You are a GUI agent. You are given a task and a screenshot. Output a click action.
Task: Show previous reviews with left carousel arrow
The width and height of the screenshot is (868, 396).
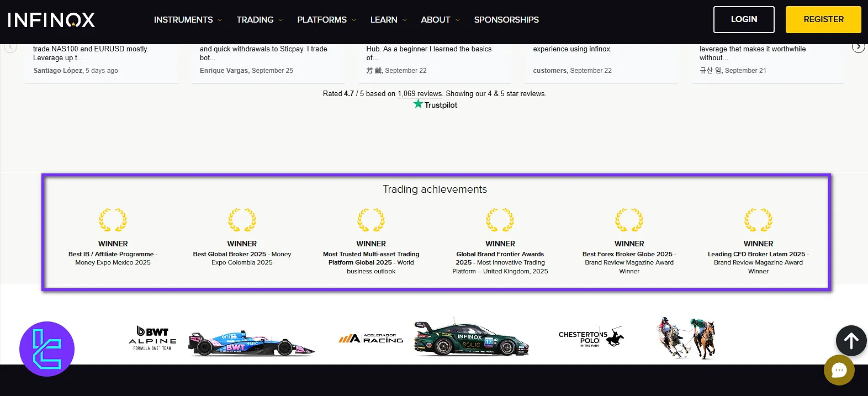click(x=10, y=47)
